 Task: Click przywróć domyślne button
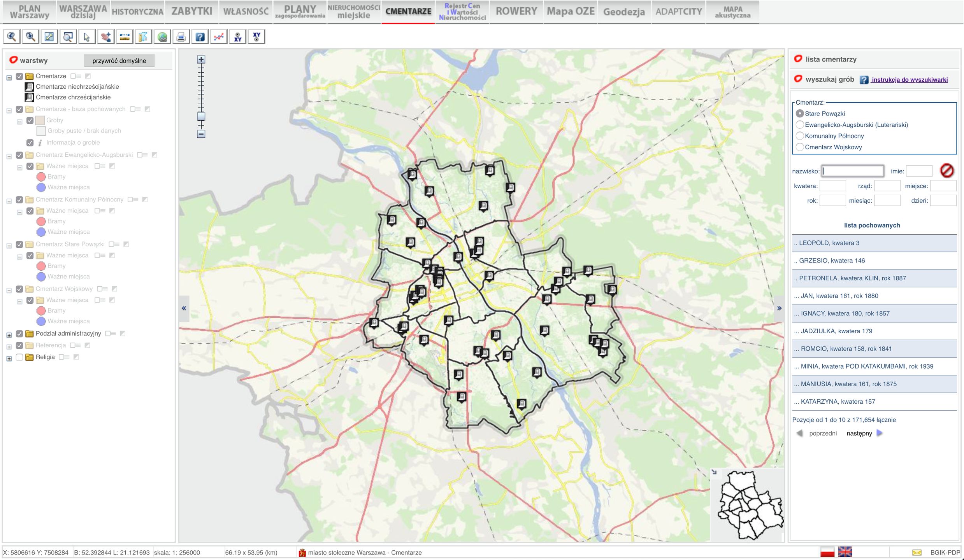pyautogui.click(x=119, y=61)
